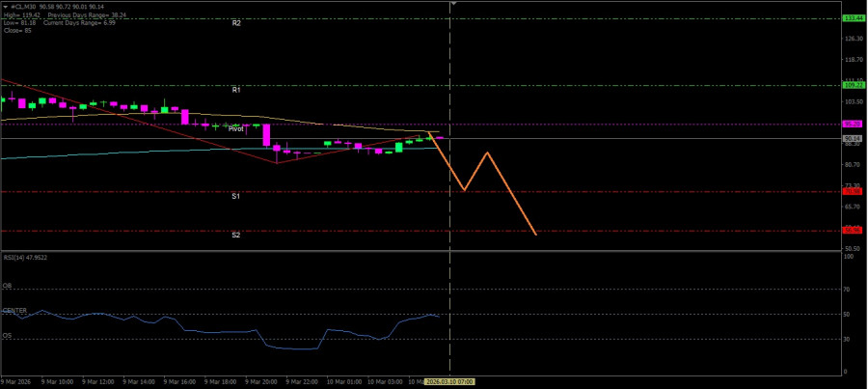The image size is (868, 389).
Task: Click the 10 Mar 03:00 time axis label
Action: (385, 382)
